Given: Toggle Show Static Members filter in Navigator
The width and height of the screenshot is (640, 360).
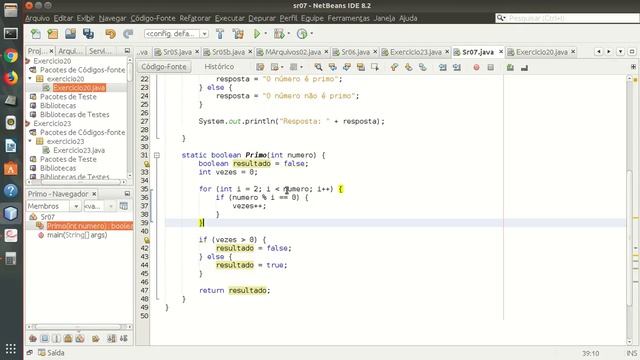Looking at the screenshot, I should click(56, 338).
